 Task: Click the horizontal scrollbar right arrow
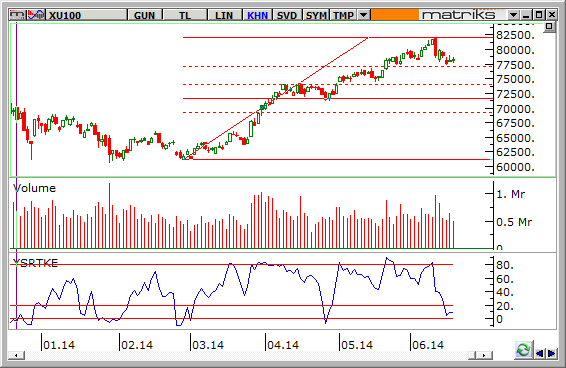coord(484,355)
